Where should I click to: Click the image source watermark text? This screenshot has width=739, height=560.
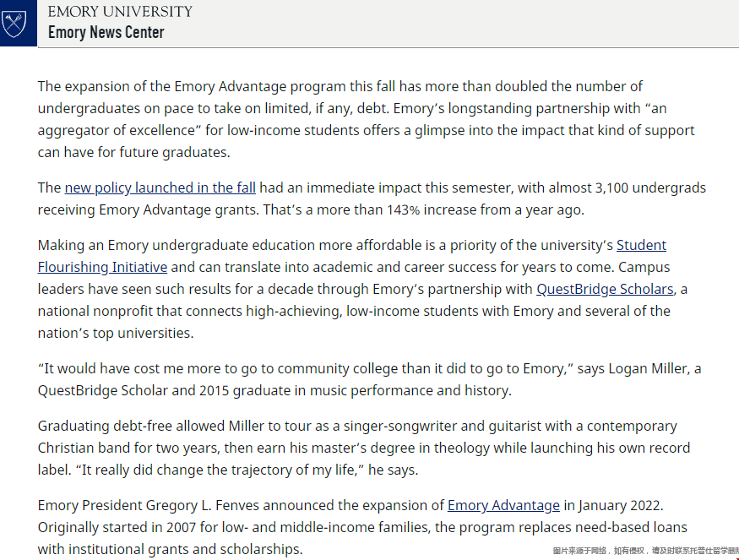click(642, 551)
